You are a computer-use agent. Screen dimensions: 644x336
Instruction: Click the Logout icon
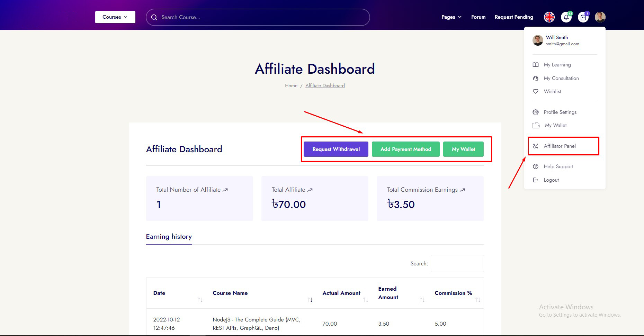click(x=536, y=180)
